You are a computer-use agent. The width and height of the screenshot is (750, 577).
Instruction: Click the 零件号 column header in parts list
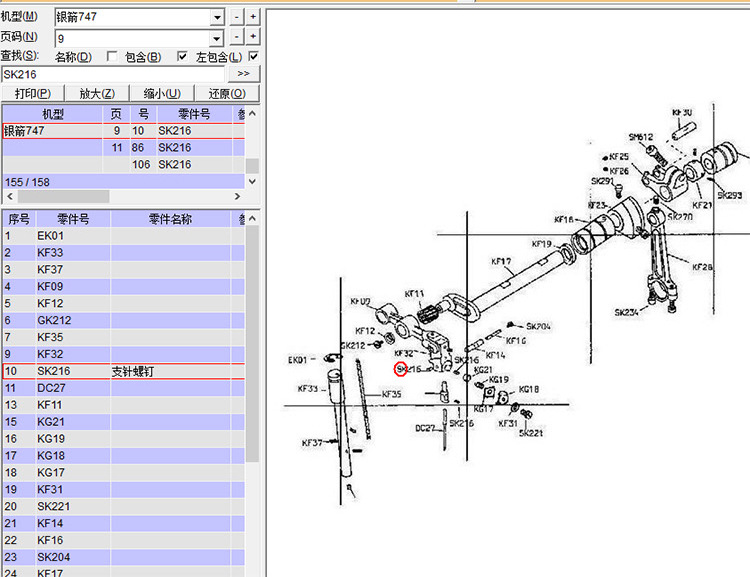coord(72,219)
